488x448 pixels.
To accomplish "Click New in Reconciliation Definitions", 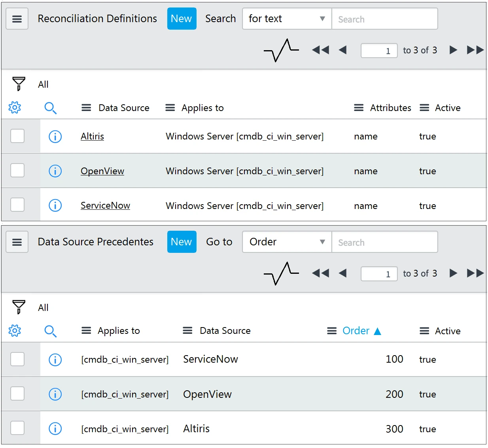I will click(x=182, y=19).
